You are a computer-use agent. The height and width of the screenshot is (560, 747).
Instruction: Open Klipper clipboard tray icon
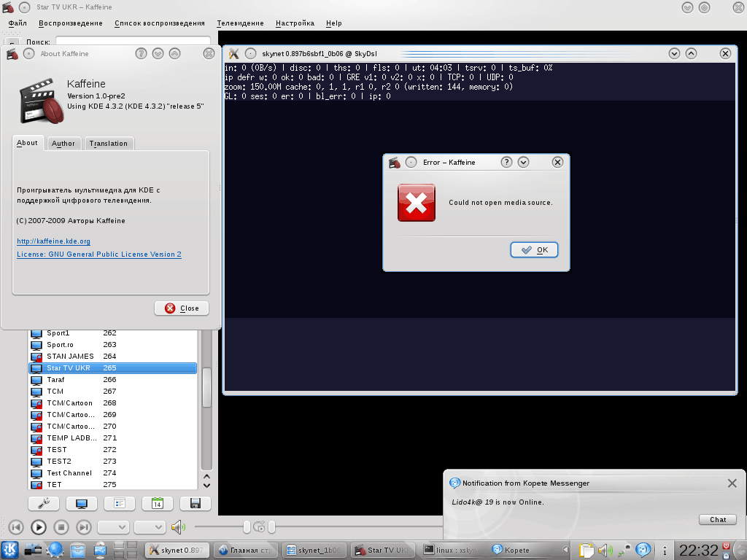point(587,551)
